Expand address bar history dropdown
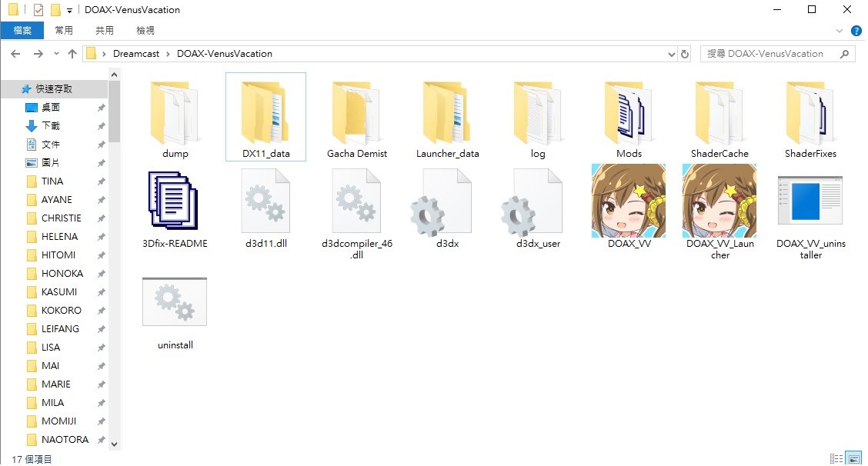The height and width of the screenshot is (466, 868). (672, 54)
